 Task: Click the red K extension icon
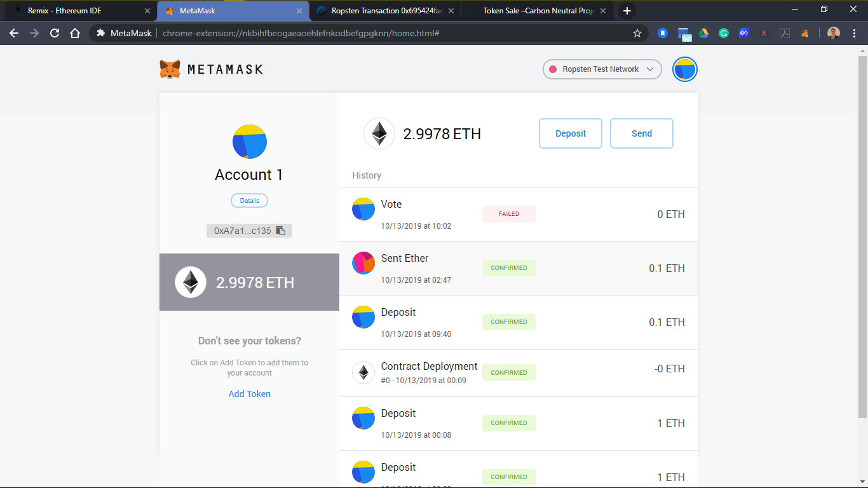pyautogui.click(x=764, y=33)
